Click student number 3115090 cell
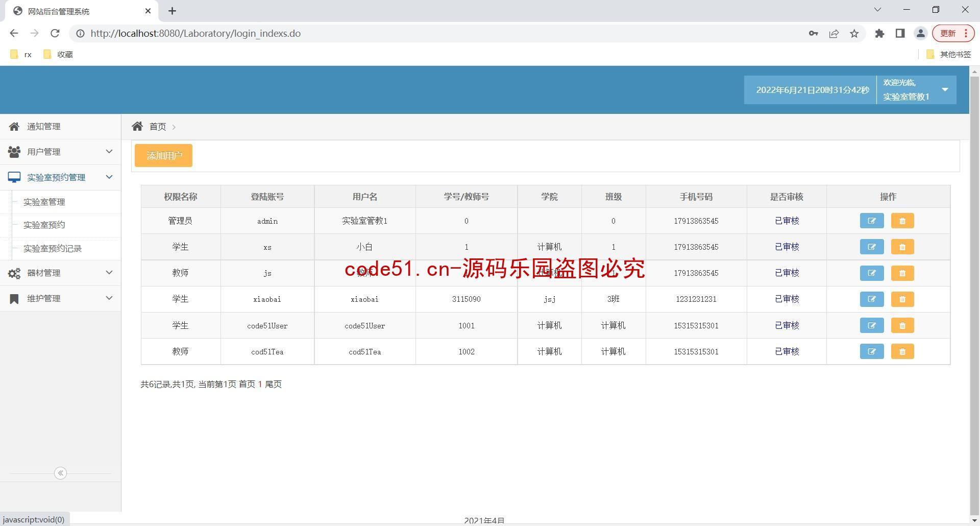The image size is (980, 526). click(x=466, y=299)
